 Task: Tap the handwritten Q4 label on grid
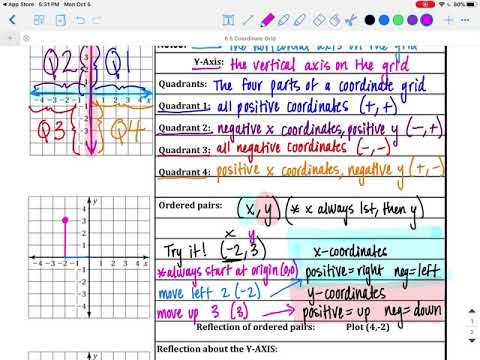point(128,131)
